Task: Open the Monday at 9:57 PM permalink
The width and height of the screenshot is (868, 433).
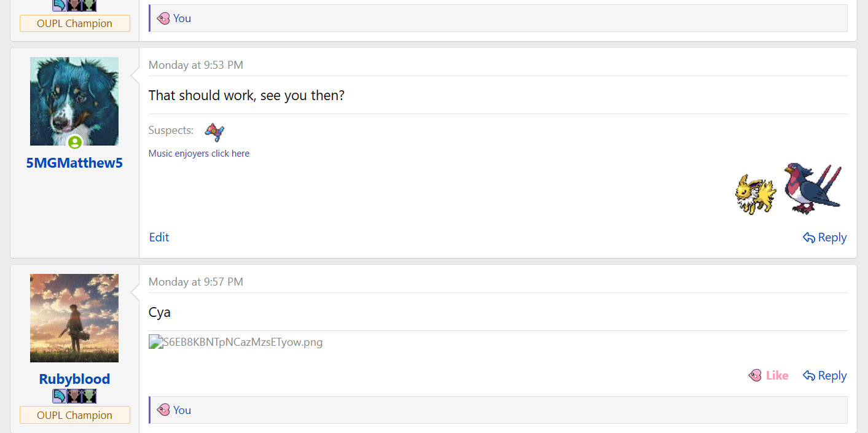Action: click(x=196, y=282)
